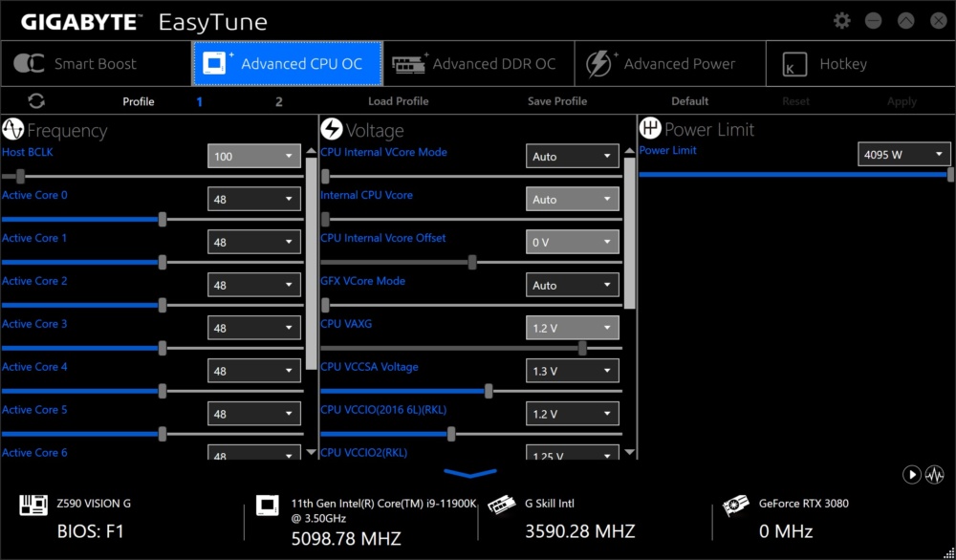Open CPU VAXG voltage dropdown
The width and height of the screenshot is (956, 560).
pos(572,328)
